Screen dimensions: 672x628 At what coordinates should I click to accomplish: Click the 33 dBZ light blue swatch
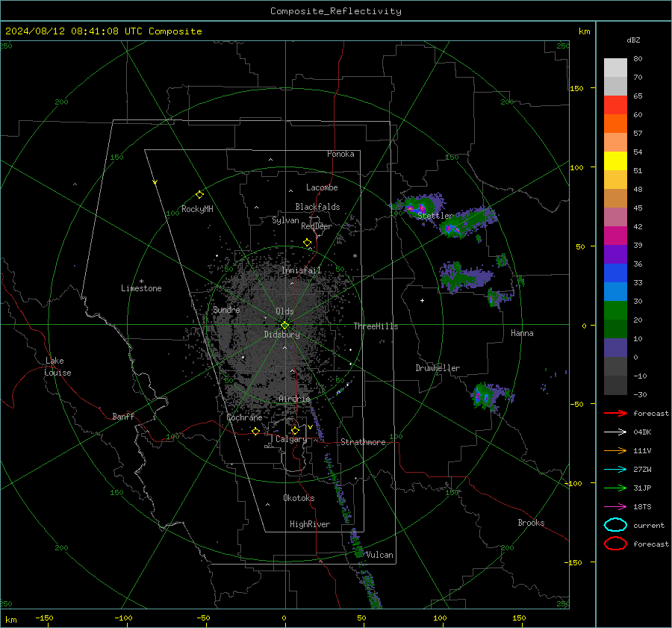[x=615, y=291]
